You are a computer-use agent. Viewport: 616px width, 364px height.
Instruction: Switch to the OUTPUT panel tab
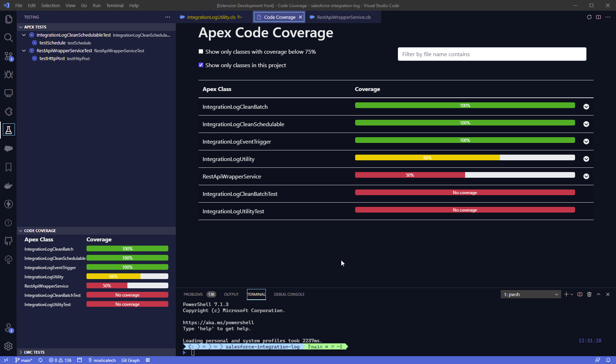pyautogui.click(x=231, y=294)
